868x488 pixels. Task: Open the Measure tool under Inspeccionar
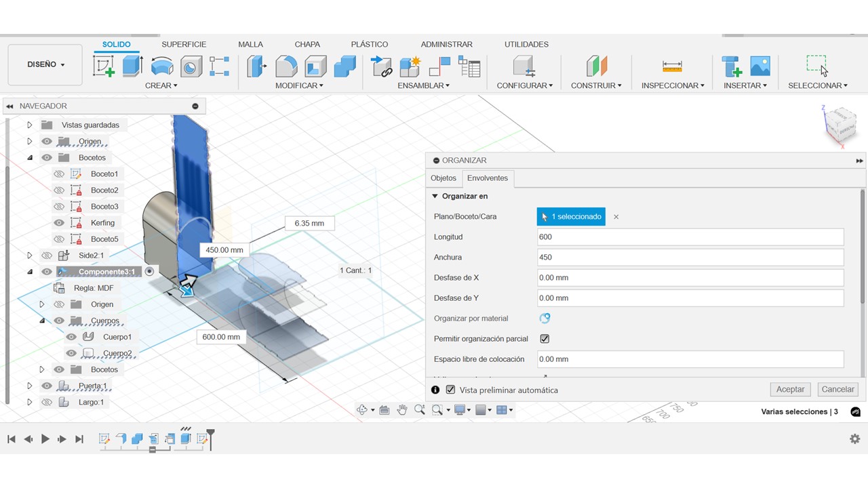672,66
